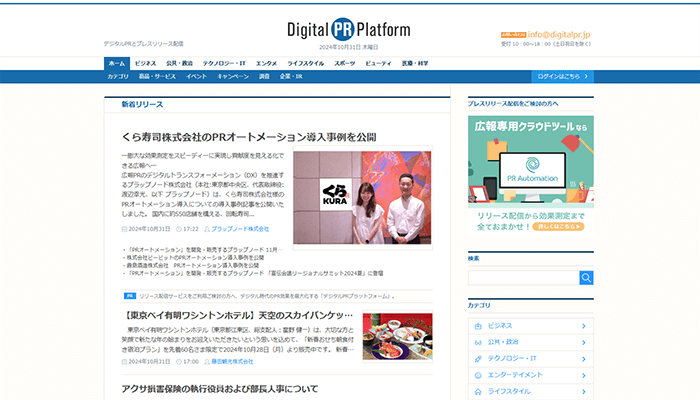Click the エンターテイメント sidebar category label
The height and width of the screenshot is (400, 700).
coord(515,375)
